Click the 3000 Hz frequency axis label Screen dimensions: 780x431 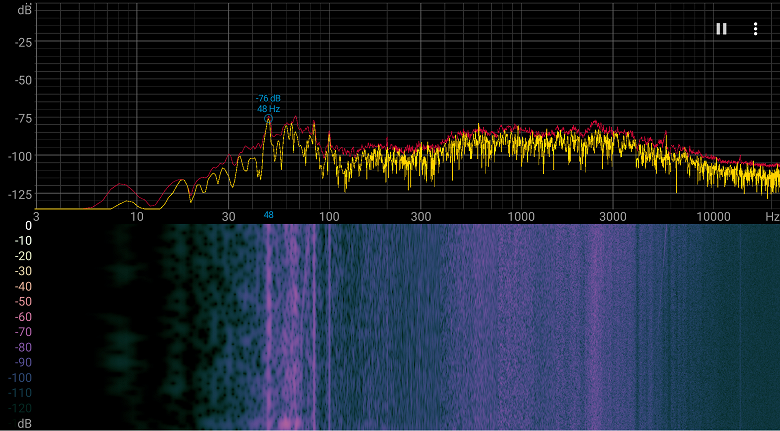(613, 217)
